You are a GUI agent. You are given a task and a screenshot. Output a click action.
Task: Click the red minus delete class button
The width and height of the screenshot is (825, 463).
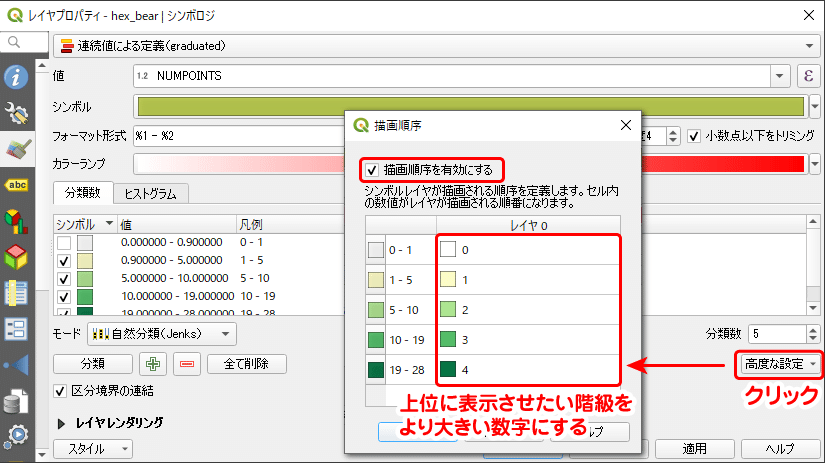pyautogui.click(x=187, y=364)
